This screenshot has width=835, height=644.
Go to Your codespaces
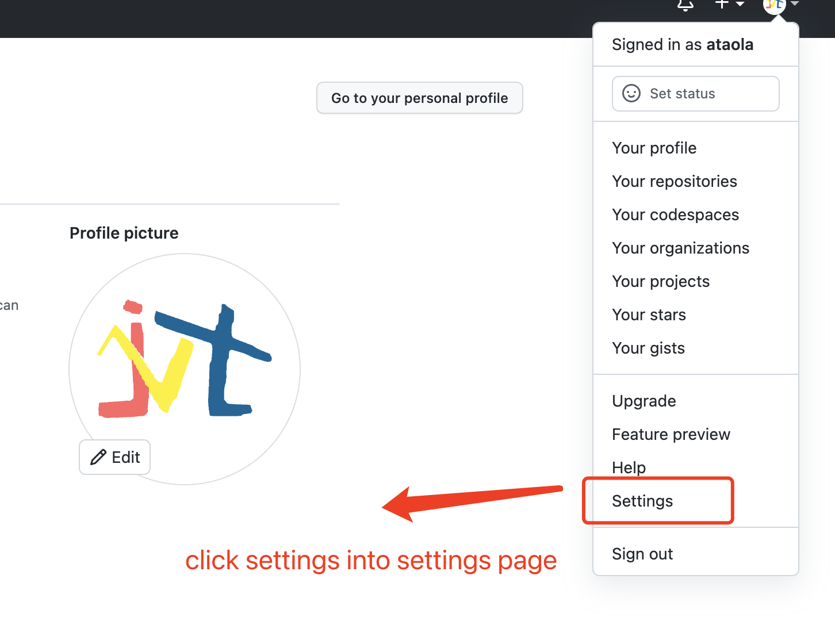(675, 214)
